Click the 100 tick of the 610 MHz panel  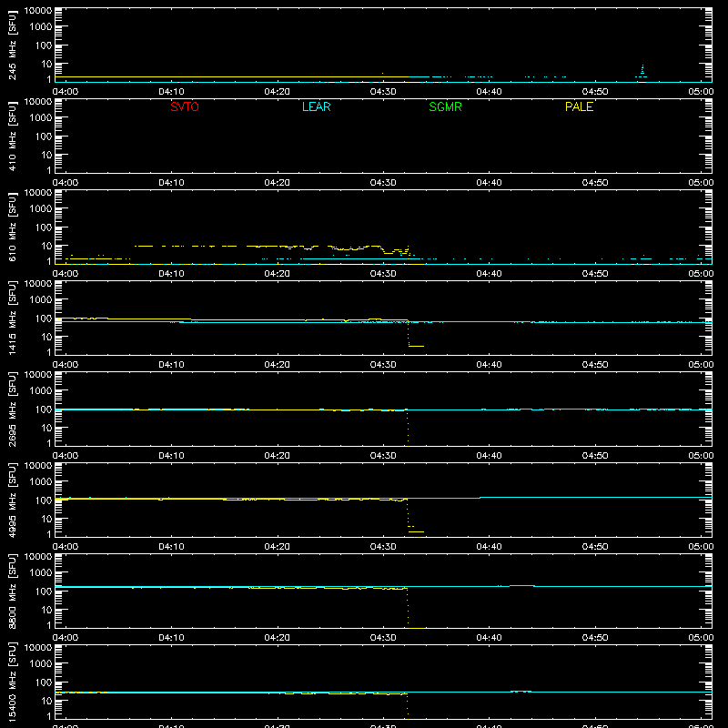pyautogui.click(x=44, y=227)
